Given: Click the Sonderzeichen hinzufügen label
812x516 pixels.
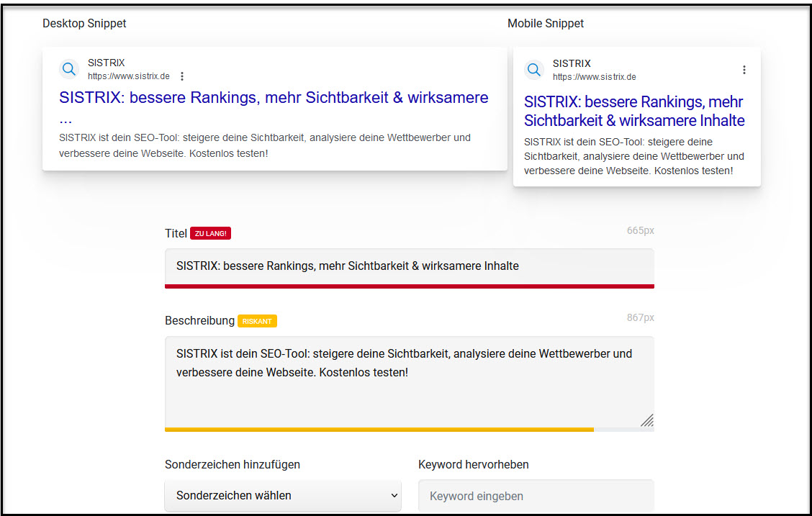Looking at the screenshot, I should (x=233, y=464).
